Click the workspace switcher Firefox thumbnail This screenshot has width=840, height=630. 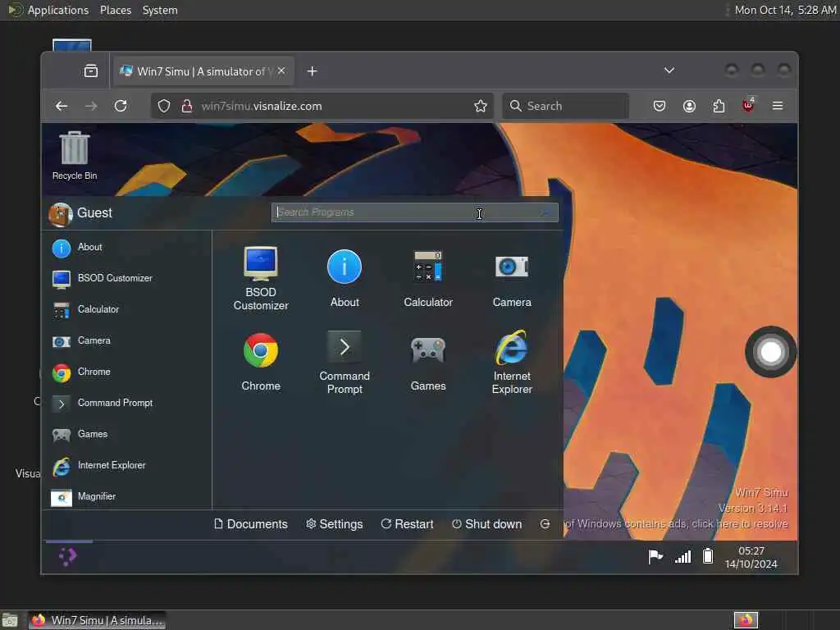(x=746, y=620)
